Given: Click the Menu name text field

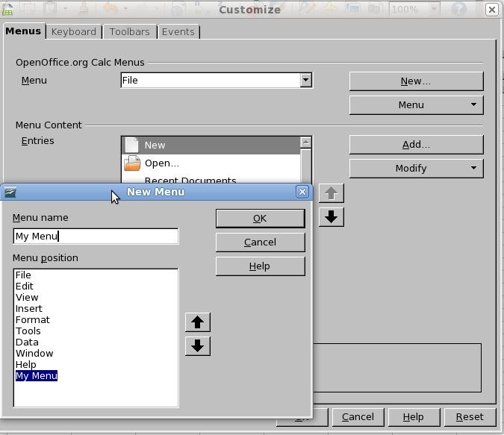Looking at the screenshot, I should [x=96, y=236].
